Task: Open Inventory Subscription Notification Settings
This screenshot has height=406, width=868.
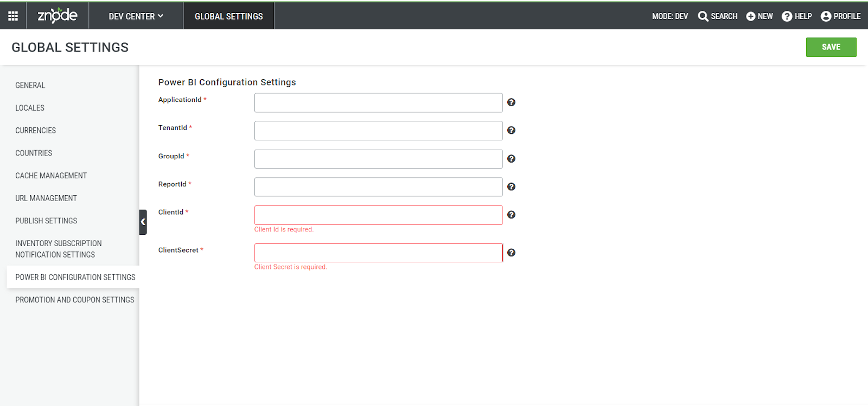Action: point(59,249)
